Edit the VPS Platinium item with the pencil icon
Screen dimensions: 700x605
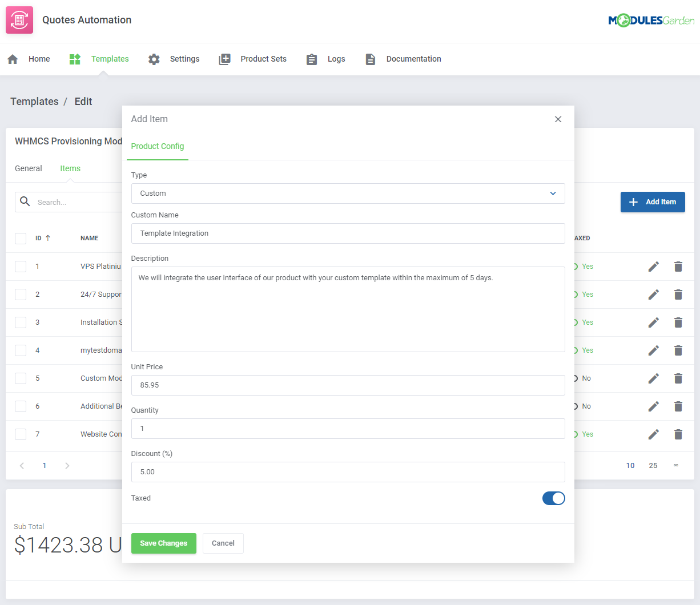(x=653, y=266)
